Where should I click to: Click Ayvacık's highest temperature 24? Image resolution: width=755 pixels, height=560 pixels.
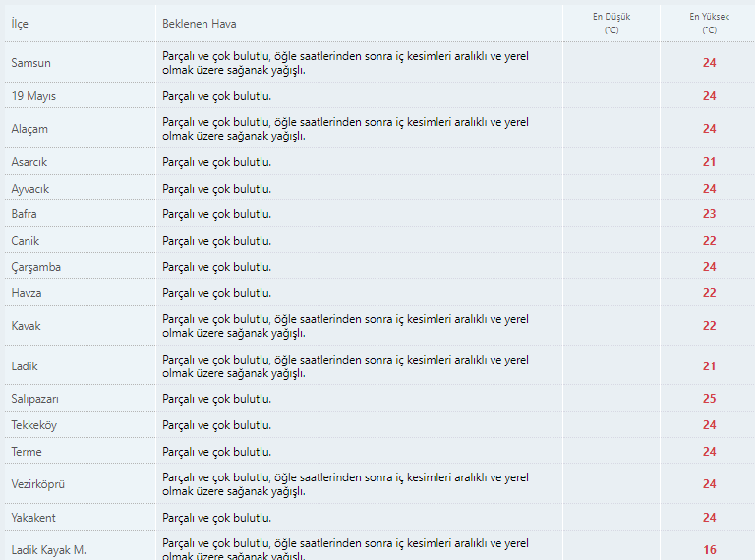[709, 188]
